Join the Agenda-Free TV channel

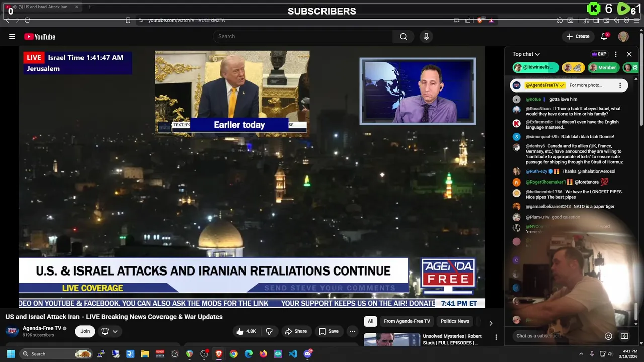pyautogui.click(x=85, y=331)
